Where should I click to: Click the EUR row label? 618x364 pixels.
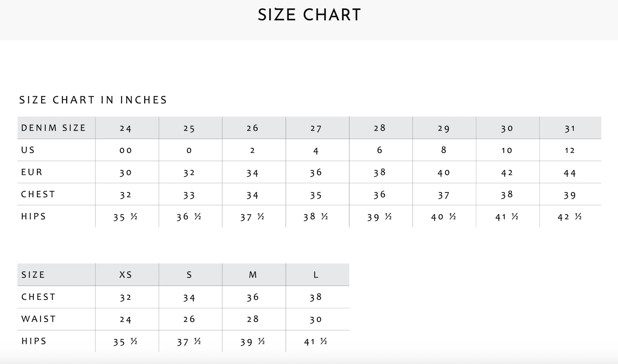32,172
